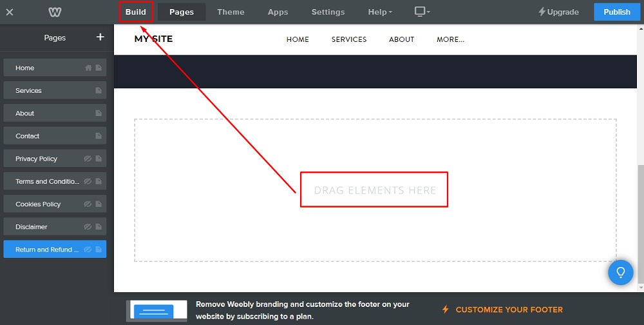Click the MY SITE title text
Screen dimensions: 644x325
click(x=154, y=39)
